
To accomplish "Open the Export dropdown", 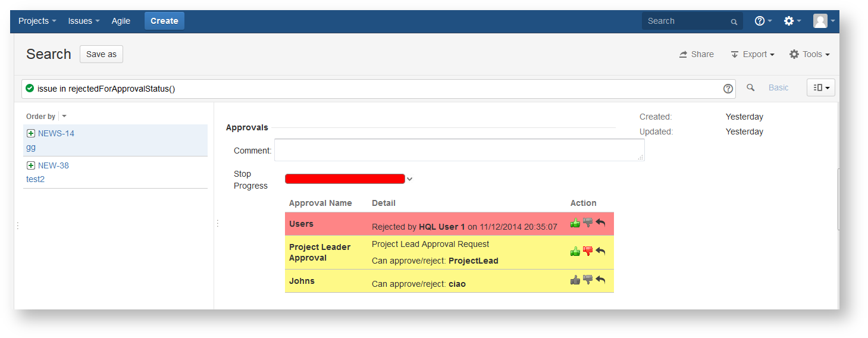I will click(753, 54).
